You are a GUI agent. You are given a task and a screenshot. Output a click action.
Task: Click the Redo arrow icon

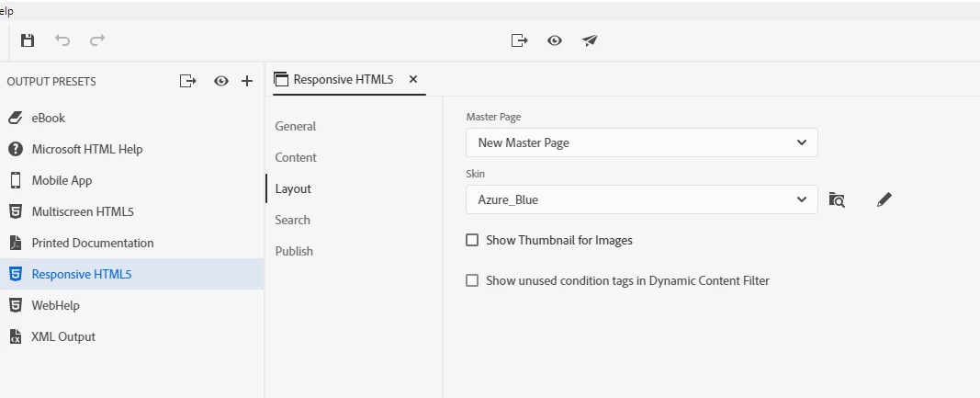(x=97, y=40)
